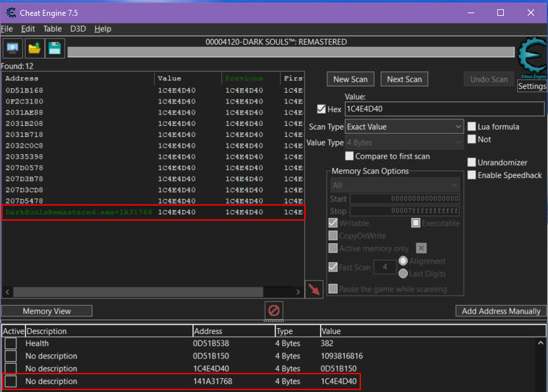Activate the Health entry checkbox

11,343
